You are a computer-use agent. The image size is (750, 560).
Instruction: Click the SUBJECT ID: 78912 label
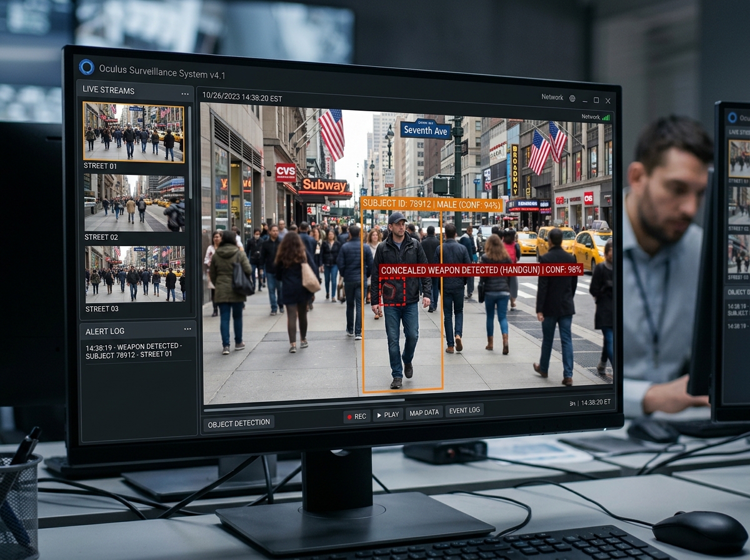coord(432,204)
